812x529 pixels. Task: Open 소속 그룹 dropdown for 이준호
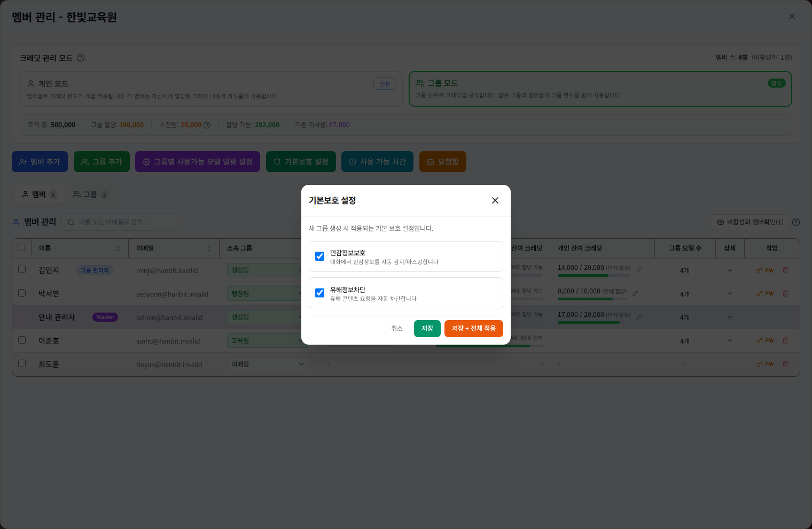(x=268, y=341)
